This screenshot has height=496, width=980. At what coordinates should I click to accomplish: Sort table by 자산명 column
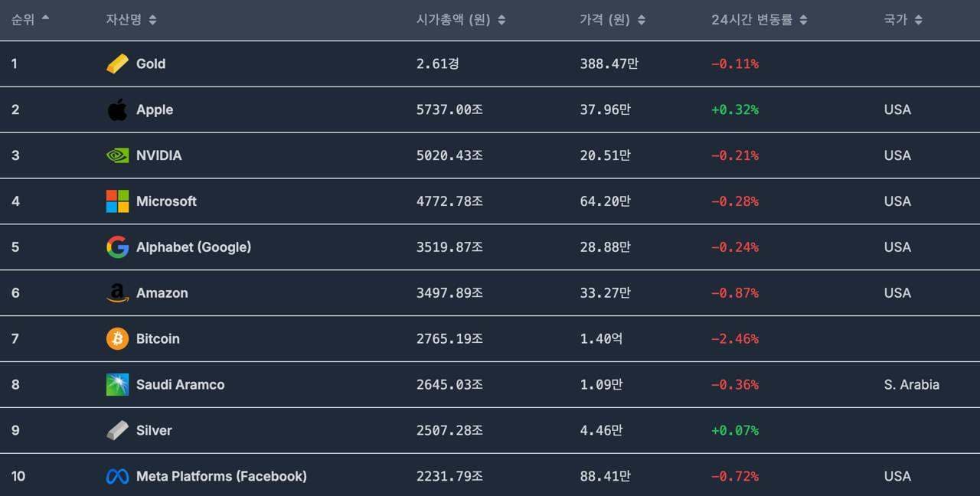tap(131, 19)
